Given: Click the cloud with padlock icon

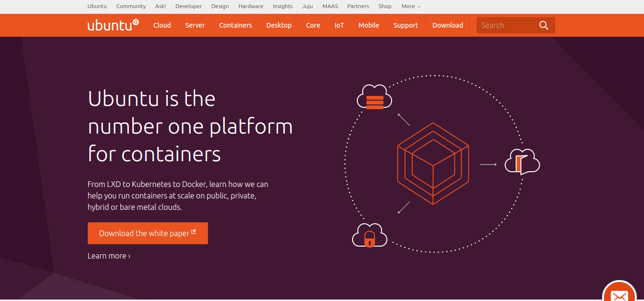Looking at the screenshot, I should point(369,235).
